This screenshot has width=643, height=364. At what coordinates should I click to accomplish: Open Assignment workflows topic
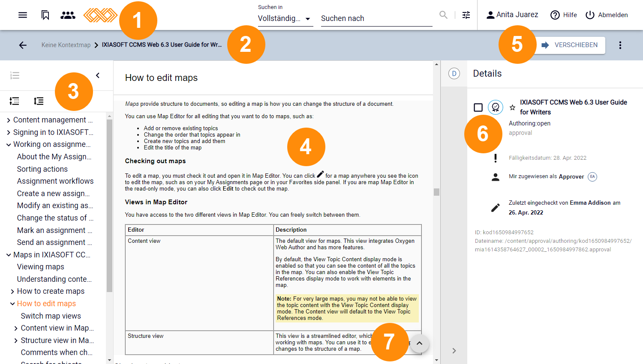pos(55,181)
